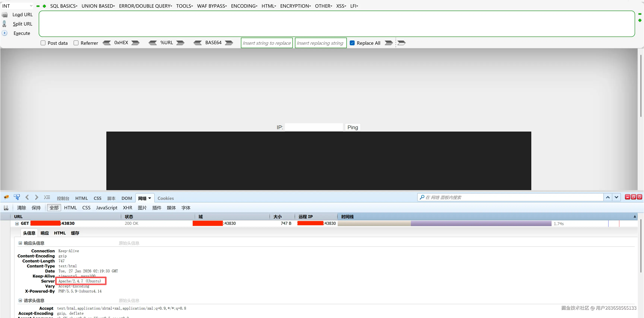The width and height of the screenshot is (644, 318).
Task: Switch to the DOM tab
Action: [127, 198]
